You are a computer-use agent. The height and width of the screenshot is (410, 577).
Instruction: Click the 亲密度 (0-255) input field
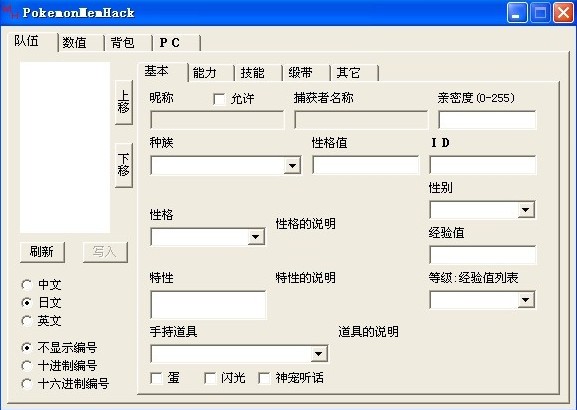click(x=487, y=120)
